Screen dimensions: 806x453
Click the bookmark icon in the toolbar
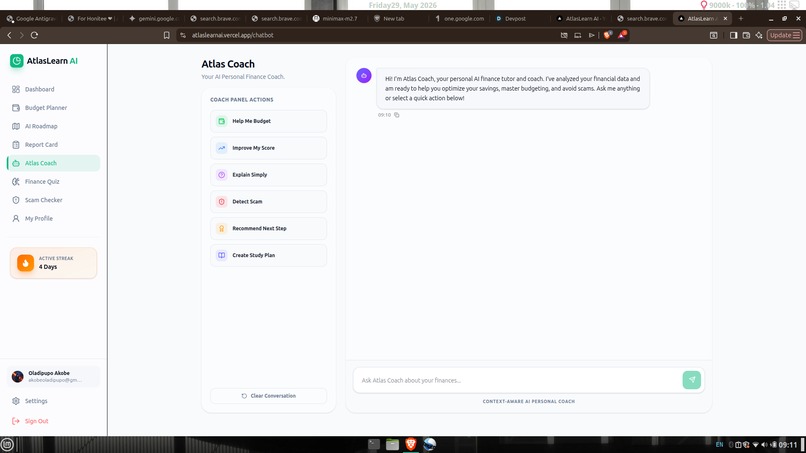167,35
